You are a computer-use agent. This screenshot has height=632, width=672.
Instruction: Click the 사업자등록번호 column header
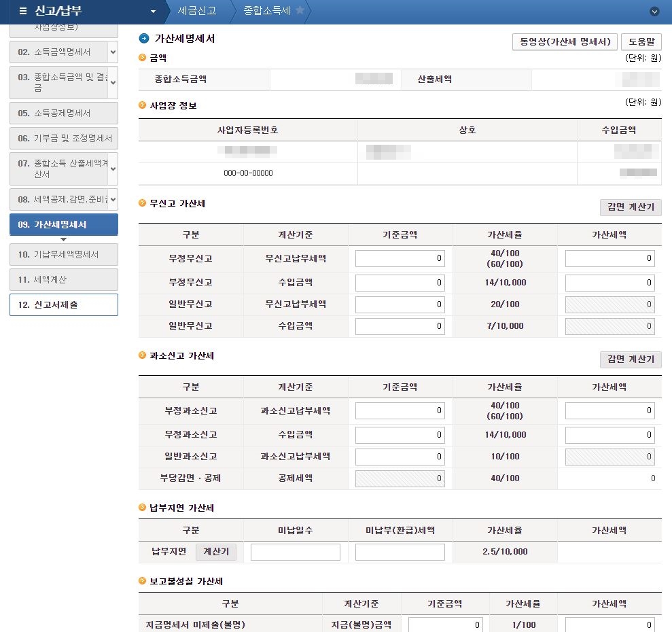pyautogui.click(x=248, y=130)
